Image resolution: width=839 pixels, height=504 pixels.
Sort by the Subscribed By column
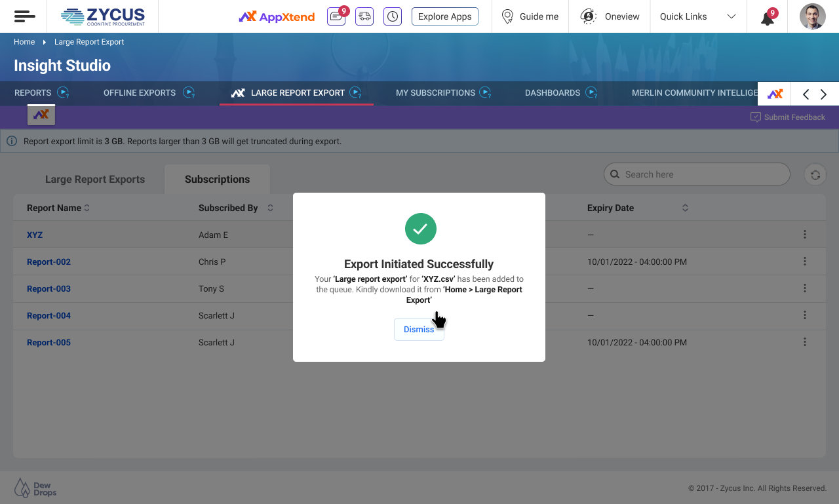pyautogui.click(x=270, y=208)
